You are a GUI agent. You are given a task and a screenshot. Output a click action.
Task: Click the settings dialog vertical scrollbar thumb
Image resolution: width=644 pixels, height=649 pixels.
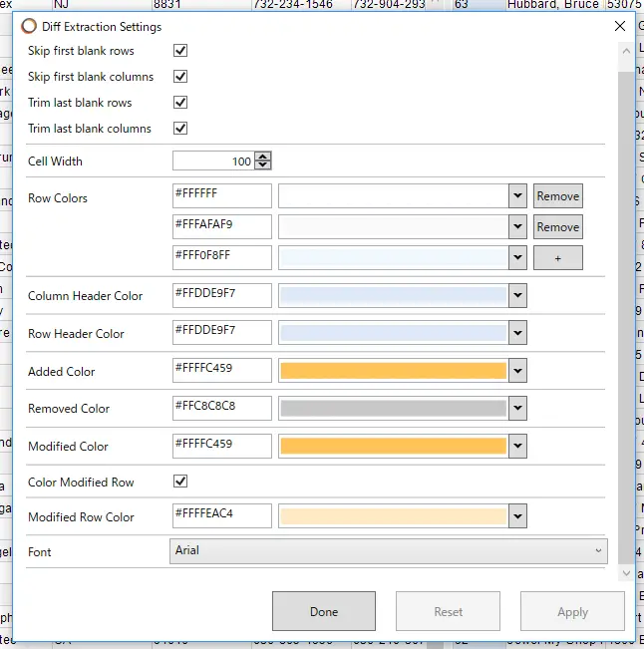coord(626,317)
